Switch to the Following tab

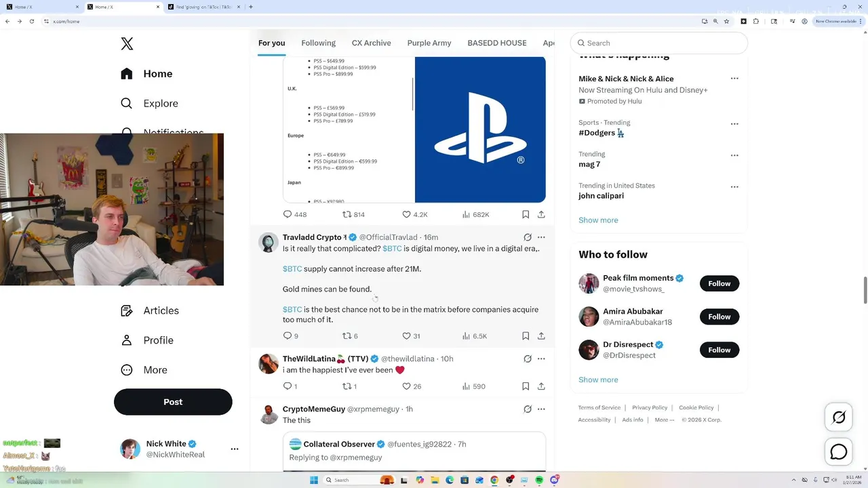319,43
